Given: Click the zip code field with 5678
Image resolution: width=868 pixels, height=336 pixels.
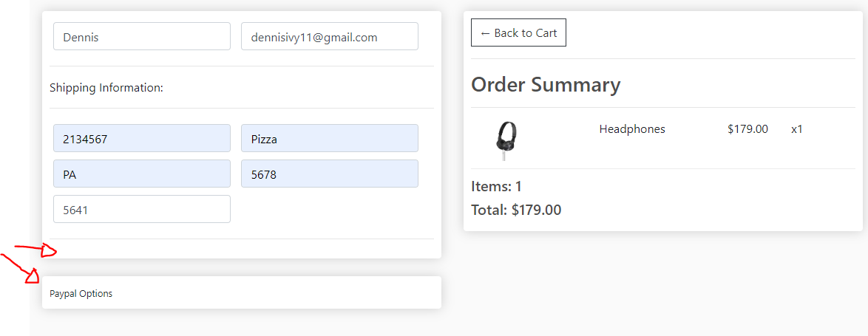Looking at the screenshot, I should coord(329,174).
